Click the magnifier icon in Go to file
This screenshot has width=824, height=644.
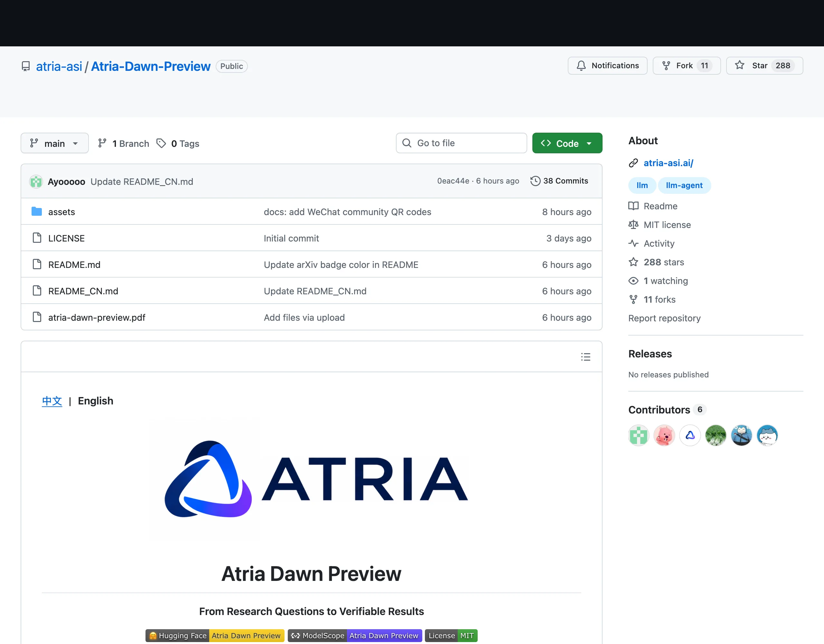tap(407, 143)
